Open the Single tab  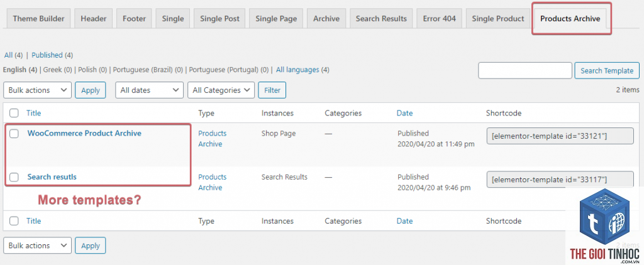tap(173, 18)
